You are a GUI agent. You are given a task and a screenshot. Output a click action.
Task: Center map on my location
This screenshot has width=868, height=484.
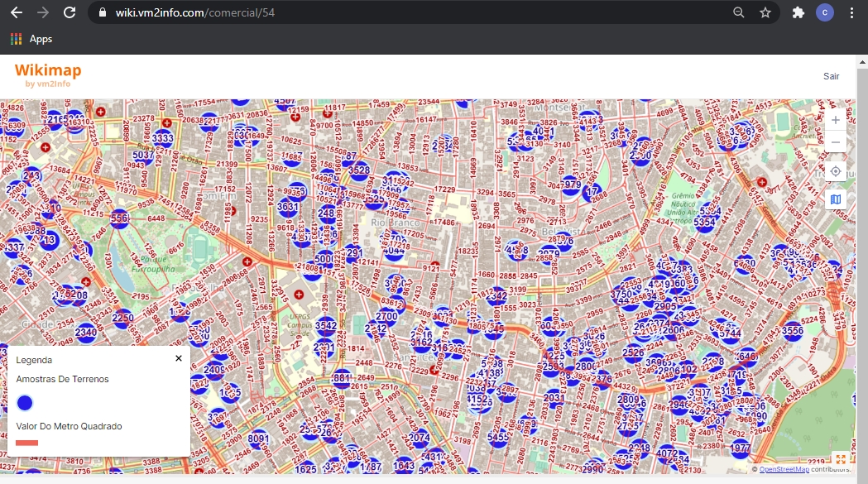(836, 171)
